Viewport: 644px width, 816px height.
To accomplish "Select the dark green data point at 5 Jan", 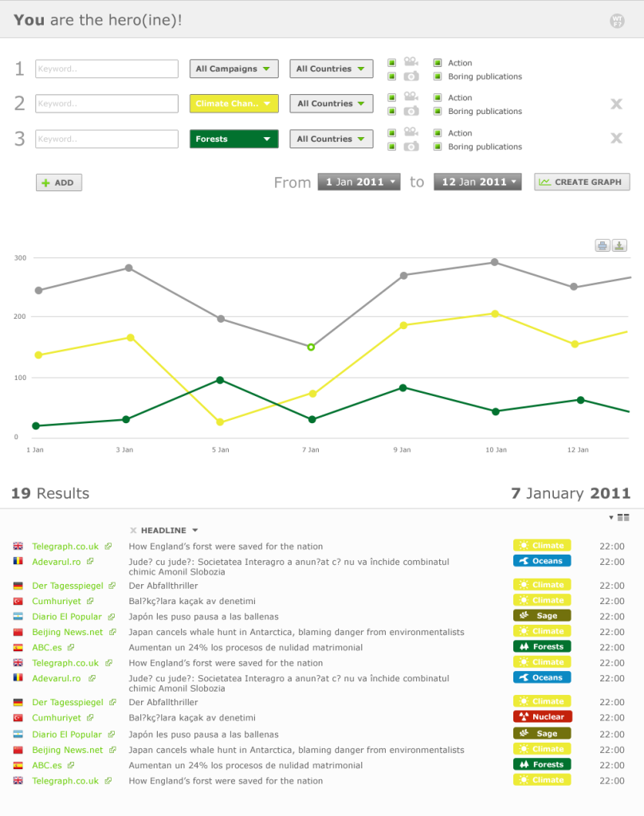I will click(220, 380).
